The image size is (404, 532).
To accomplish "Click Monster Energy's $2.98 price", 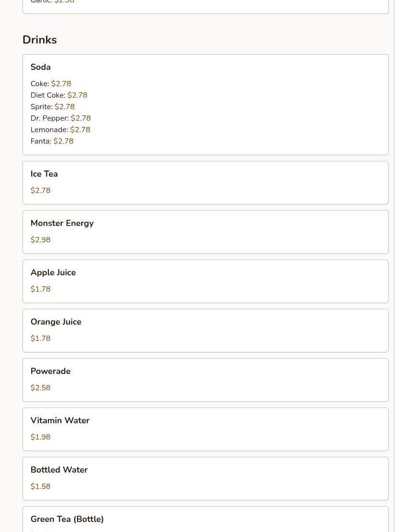I will 40,240.
